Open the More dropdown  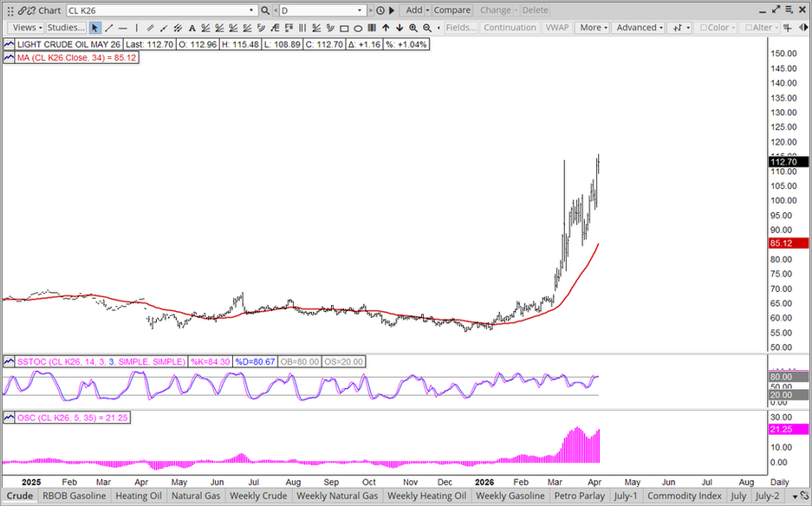coord(592,28)
